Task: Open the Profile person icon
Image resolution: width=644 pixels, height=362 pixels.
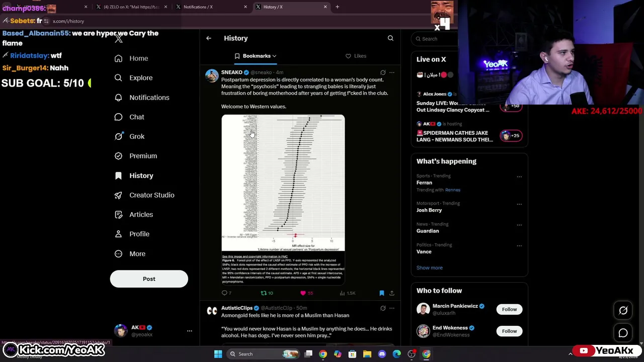Action: (x=118, y=234)
